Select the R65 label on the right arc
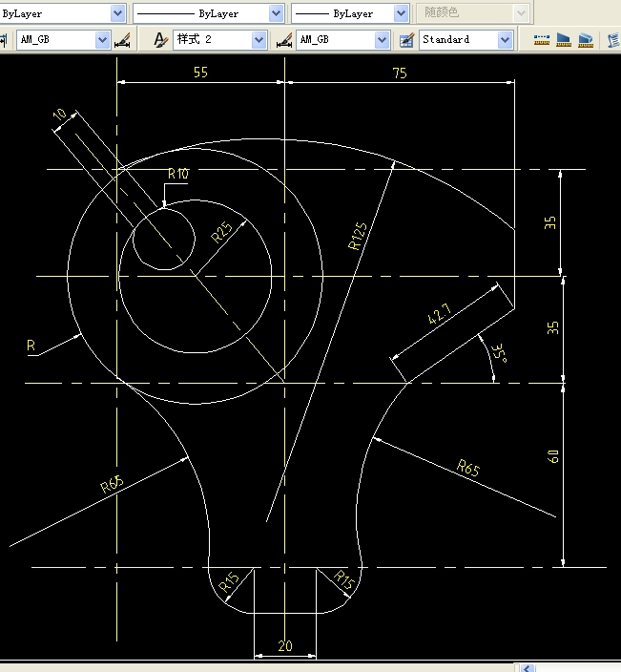Screen dimensions: 621x672 click(x=468, y=468)
